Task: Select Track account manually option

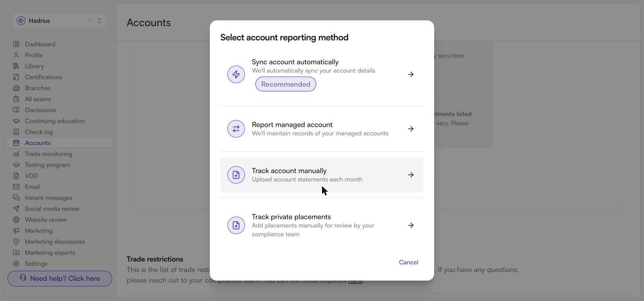Action: coord(322,175)
